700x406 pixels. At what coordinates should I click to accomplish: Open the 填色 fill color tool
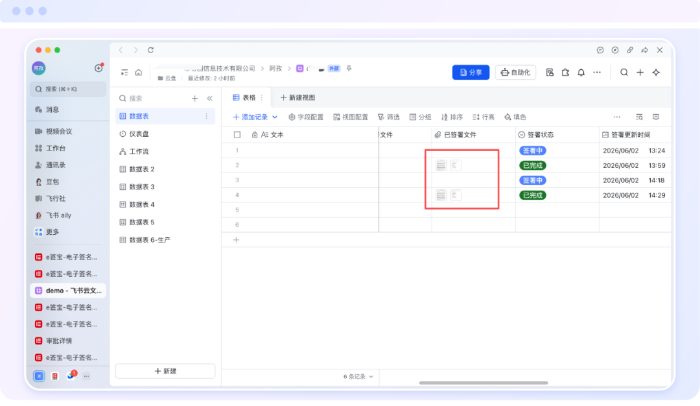pos(515,117)
